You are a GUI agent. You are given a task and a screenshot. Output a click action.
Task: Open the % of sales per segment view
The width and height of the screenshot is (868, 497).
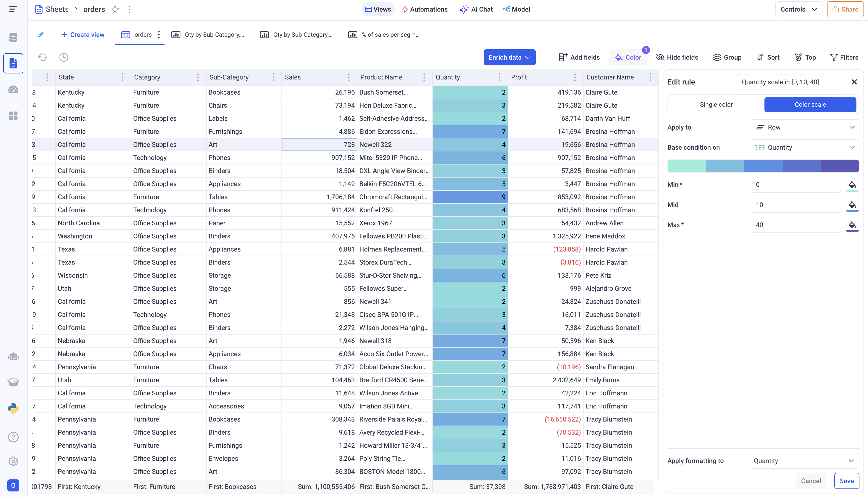(x=384, y=34)
